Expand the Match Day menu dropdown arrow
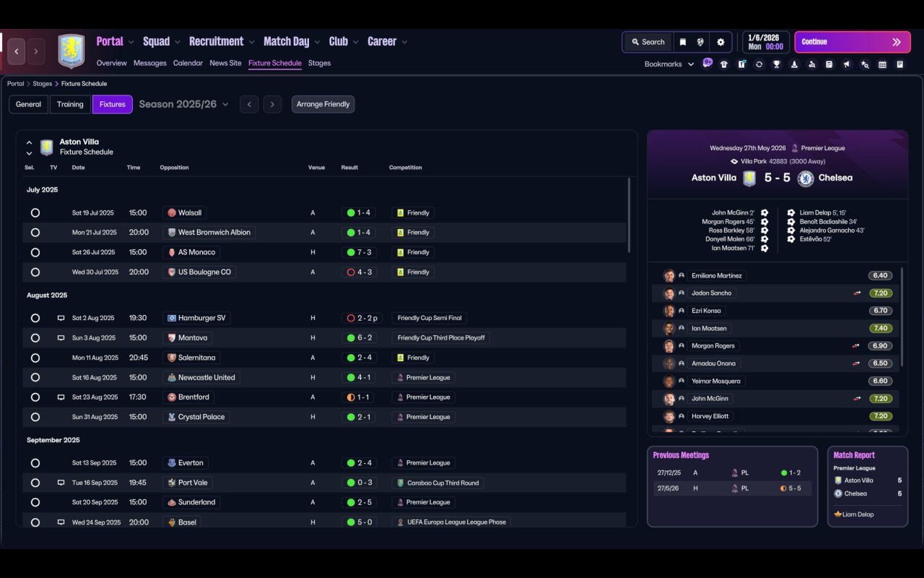The image size is (924, 578). click(x=316, y=42)
